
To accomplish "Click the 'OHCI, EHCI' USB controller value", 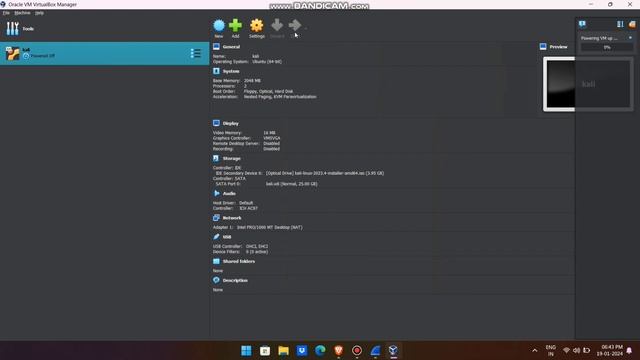I will click(257, 247).
